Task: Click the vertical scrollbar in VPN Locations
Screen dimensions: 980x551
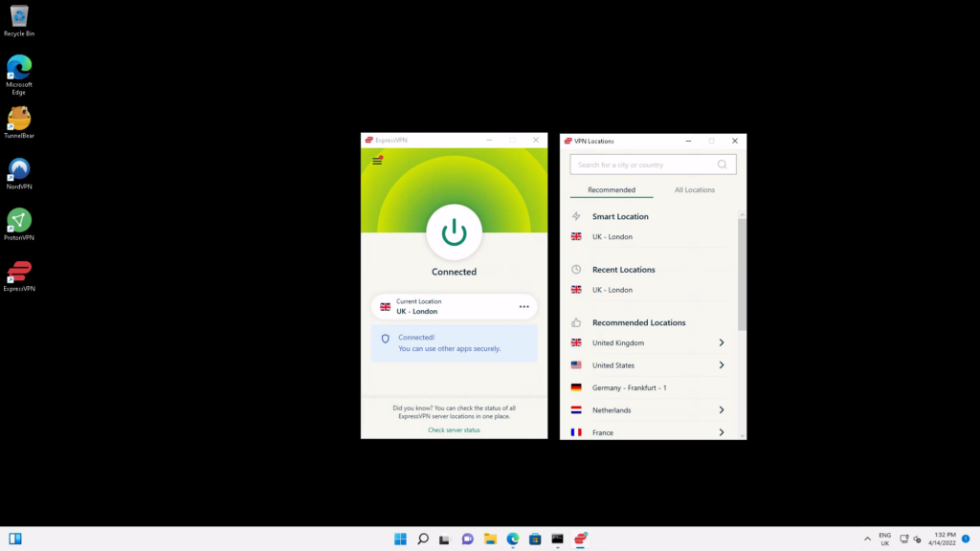Action: click(x=742, y=275)
